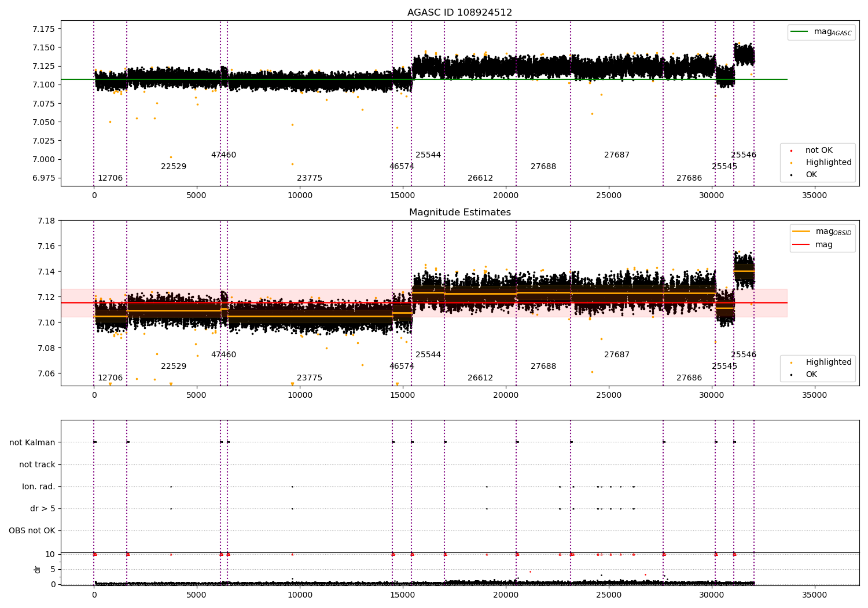Screen dimensions: 868x608
Task: Click obsid label 47460 in the AGASC ID plot
Action: tap(223, 155)
